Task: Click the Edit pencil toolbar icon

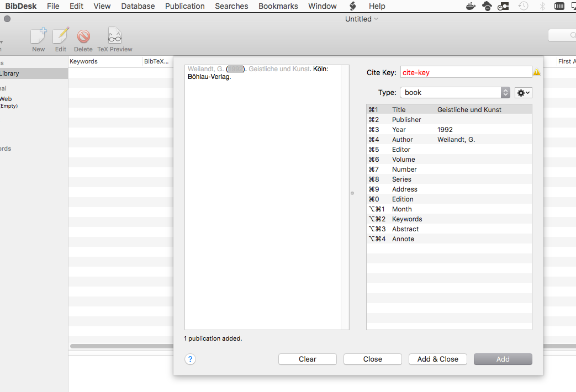Action: 61,36
